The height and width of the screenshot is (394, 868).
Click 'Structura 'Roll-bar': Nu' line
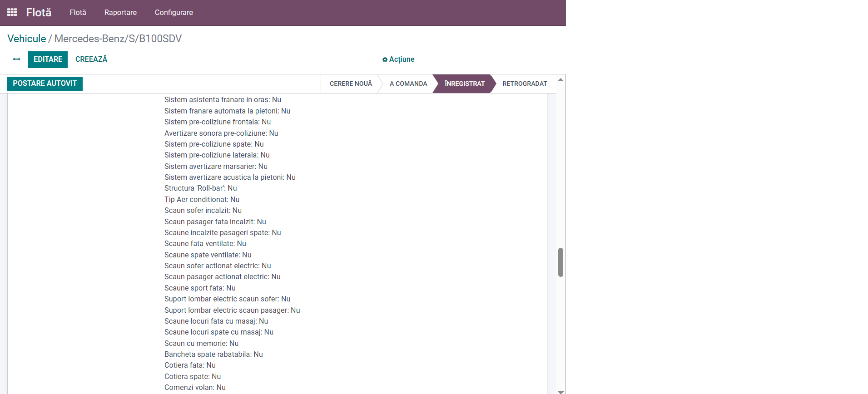tap(201, 188)
